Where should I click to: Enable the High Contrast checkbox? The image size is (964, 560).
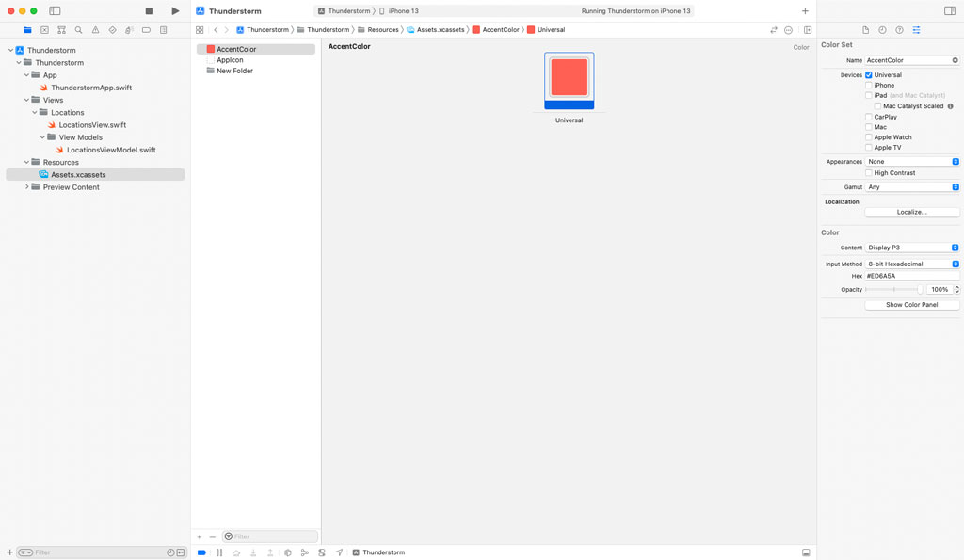point(869,173)
